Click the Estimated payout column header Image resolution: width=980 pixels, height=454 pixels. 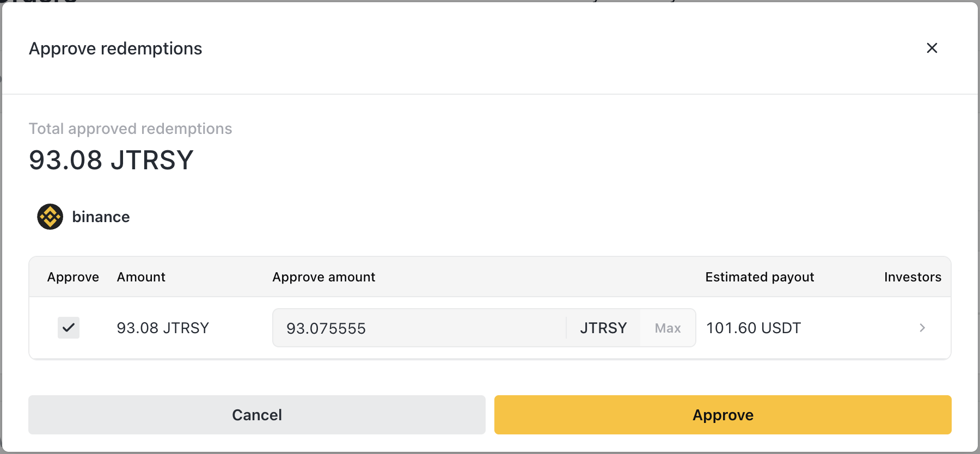[759, 277]
